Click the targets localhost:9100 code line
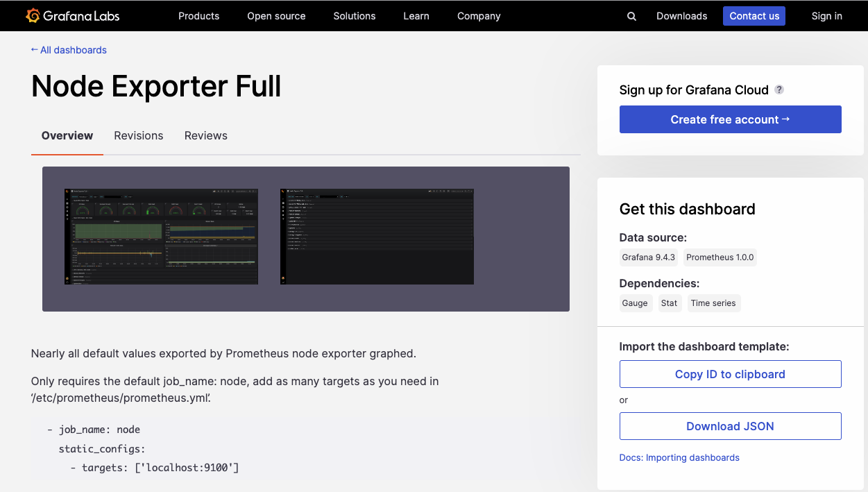 click(x=155, y=468)
